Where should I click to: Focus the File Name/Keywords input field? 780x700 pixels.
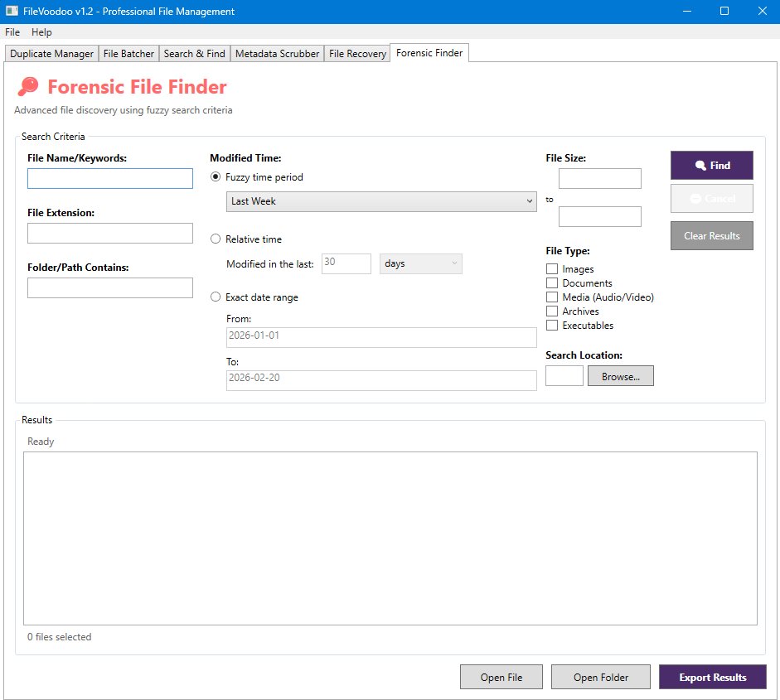click(110, 179)
